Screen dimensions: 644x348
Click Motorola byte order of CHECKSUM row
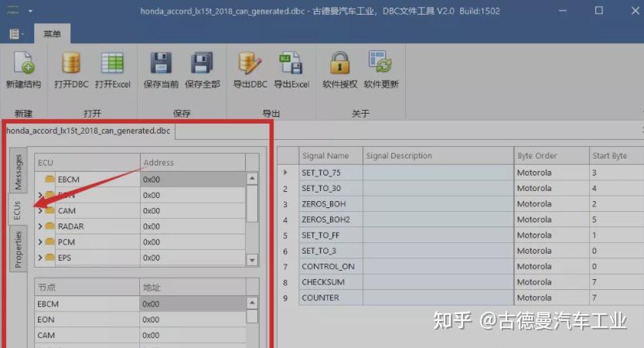[551, 282]
